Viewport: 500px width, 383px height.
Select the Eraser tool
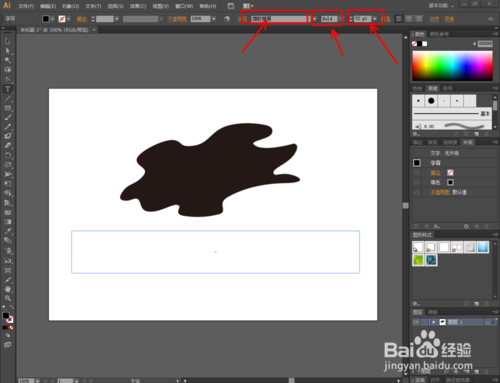point(8,145)
